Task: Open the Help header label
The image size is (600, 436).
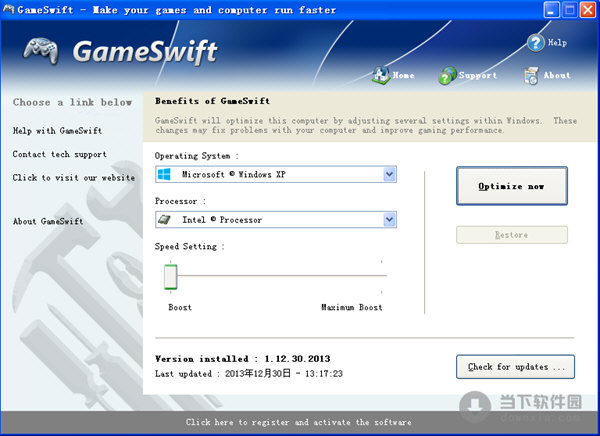Action: (x=557, y=42)
